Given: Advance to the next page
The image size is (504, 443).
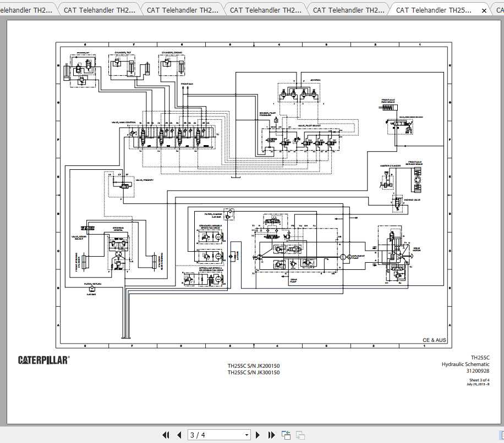Looking at the screenshot, I should [258, 435].
